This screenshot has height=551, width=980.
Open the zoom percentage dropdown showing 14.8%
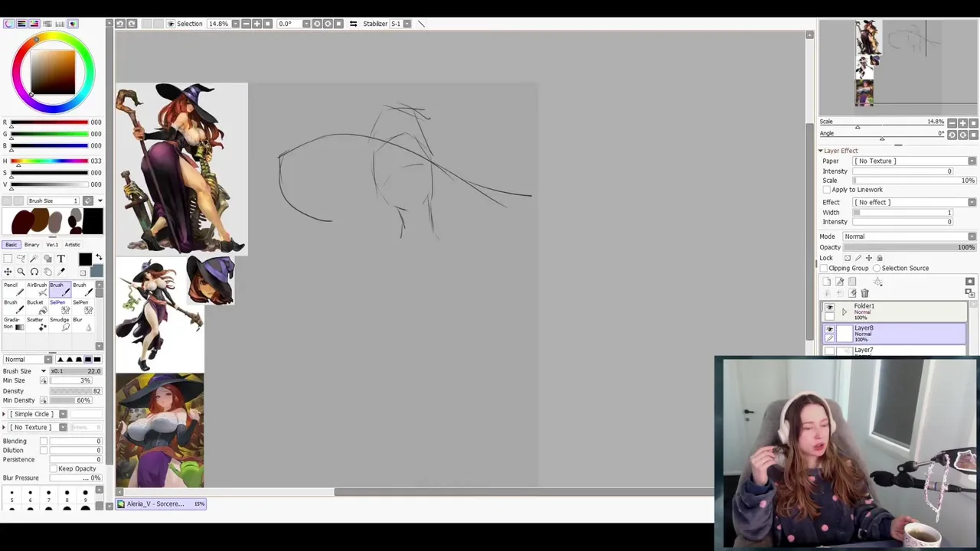235,24
